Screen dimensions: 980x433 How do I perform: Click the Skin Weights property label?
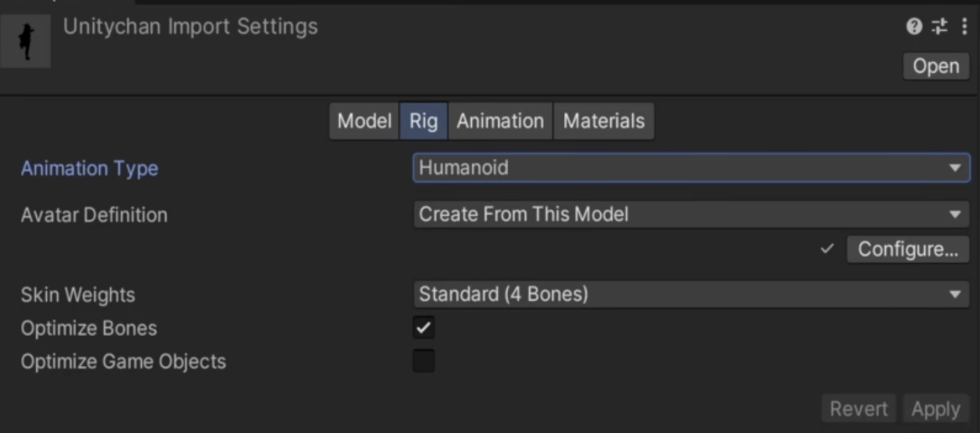tap(77, 295)
